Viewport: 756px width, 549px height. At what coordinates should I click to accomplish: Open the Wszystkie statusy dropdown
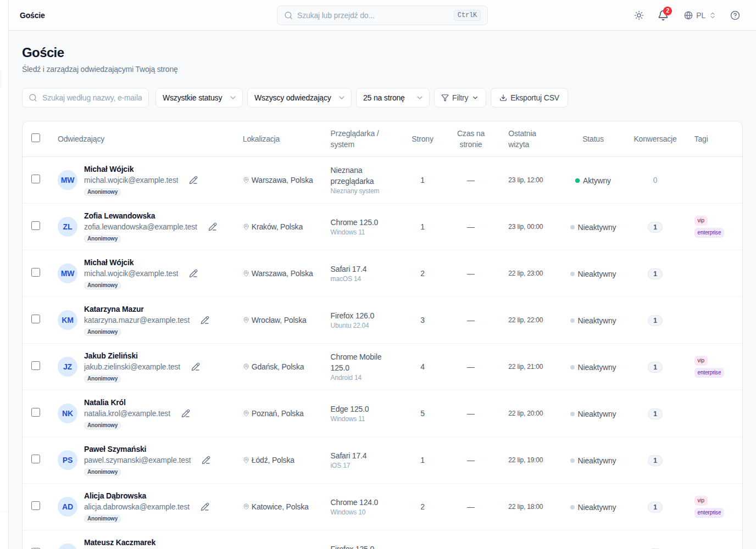pyautogui.click(x=199, y=98)
